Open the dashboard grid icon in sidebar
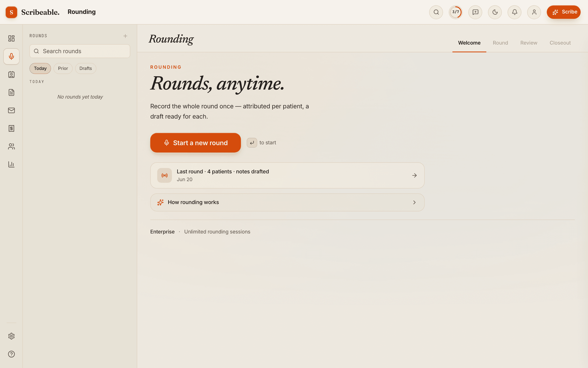The height and width of the screenshot is (368, 588). (x=11, y=38)
